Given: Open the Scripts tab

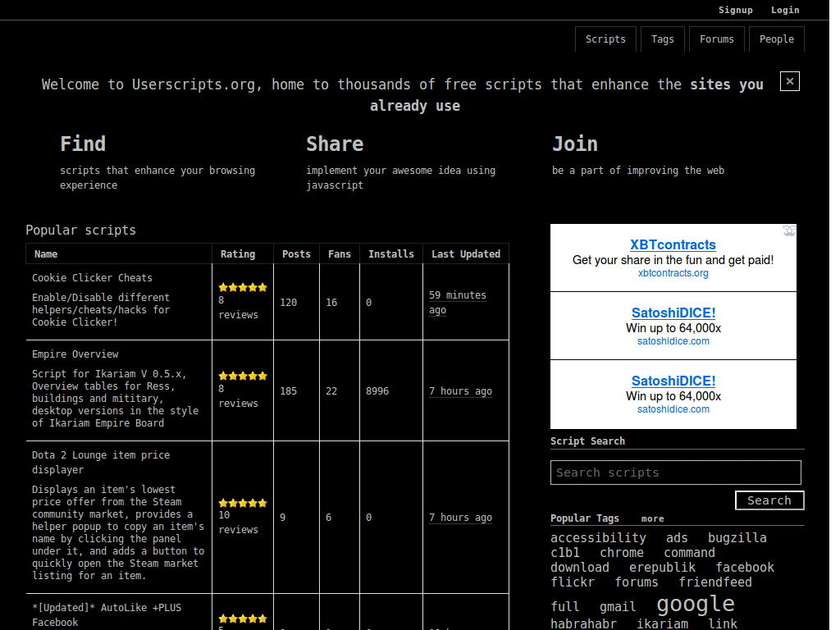Looking at the screenshot, I should [605, 39].
